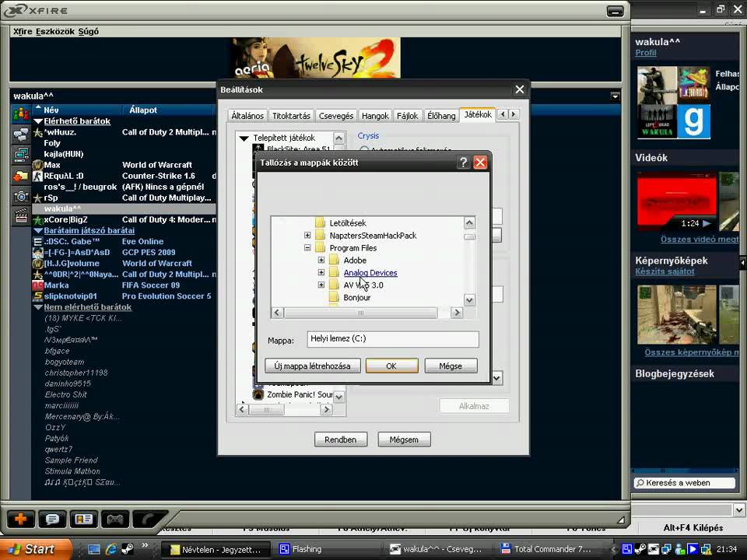The image size is (747, 560).
Task: Open the friends list sidebar icon
Action: (x=21, y=114)
